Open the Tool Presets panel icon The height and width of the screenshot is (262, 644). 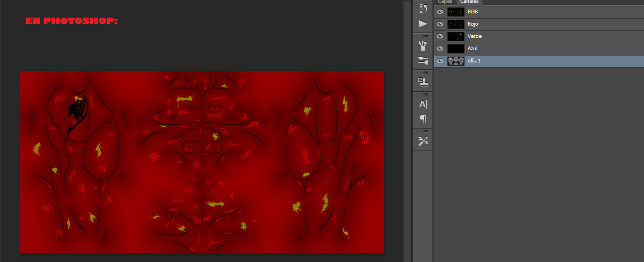pos(423,141)
